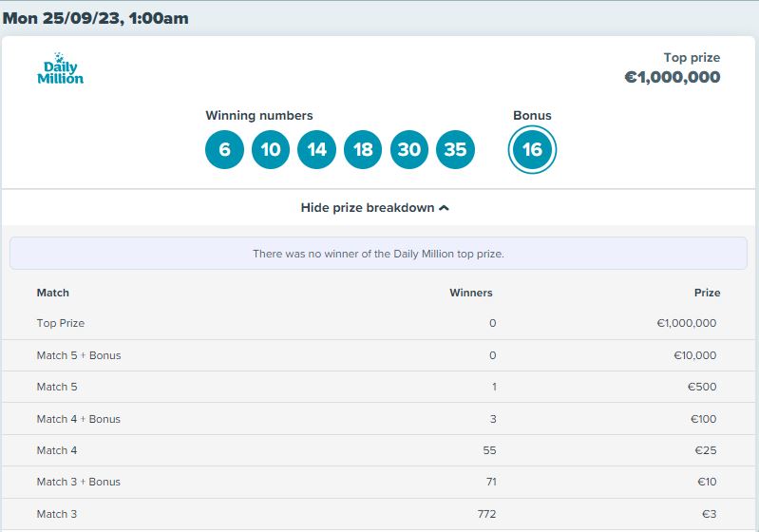
Task: Click the 'There was no winner' notice
Action: [x=378, y=253]
